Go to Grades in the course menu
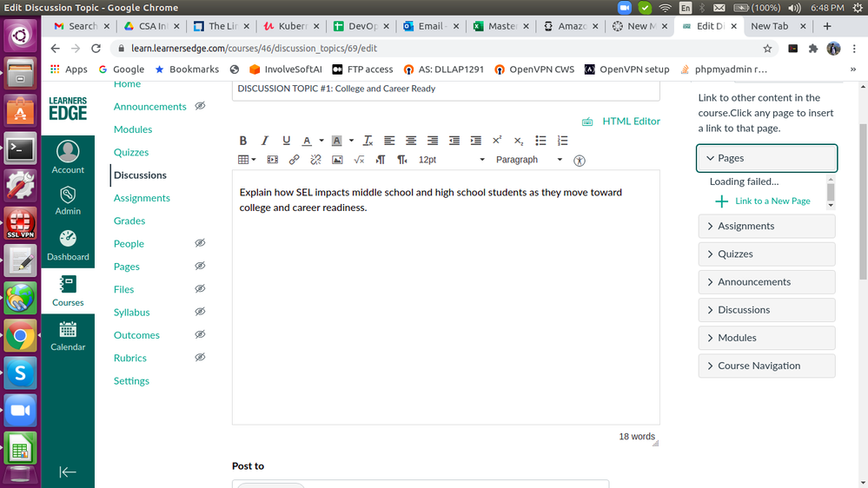 129,221
